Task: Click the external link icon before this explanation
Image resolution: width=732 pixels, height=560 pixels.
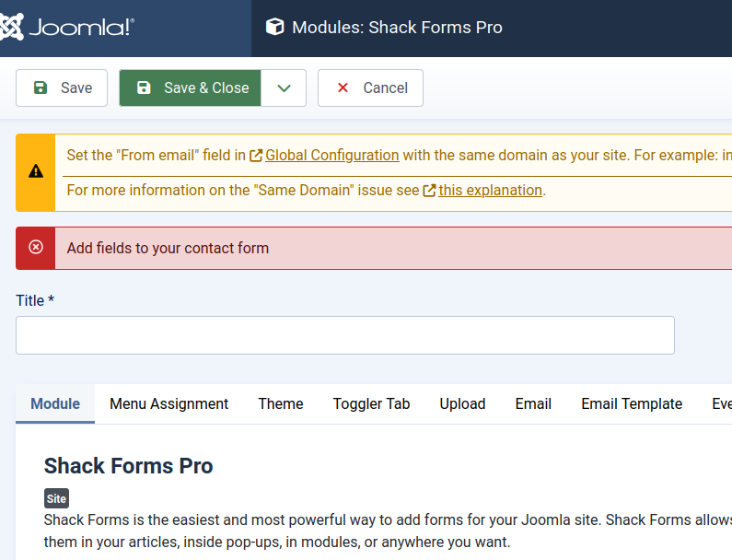Action: (x=429, y=191)
